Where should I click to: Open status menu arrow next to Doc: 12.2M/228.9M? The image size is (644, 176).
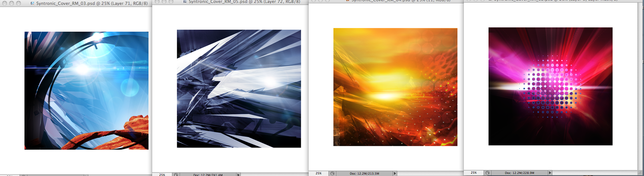tap(550, 173)
